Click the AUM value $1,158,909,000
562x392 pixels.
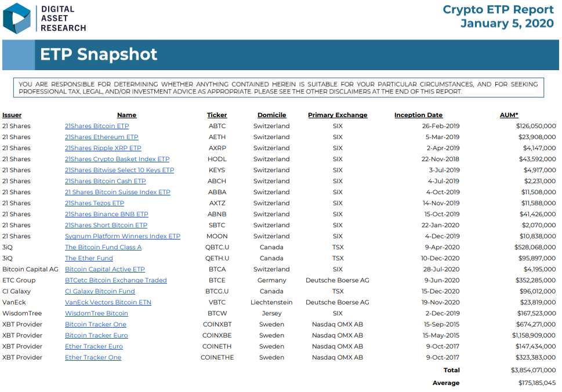coord(534,335)
